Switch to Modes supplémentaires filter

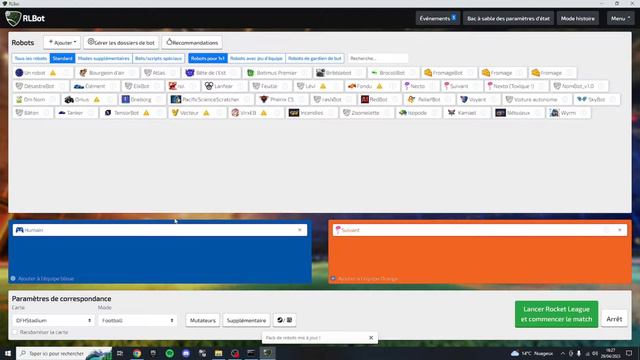coord(104,58)
